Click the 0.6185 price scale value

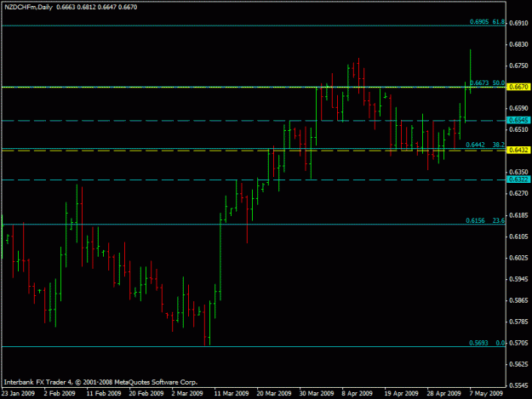point(518,215)
